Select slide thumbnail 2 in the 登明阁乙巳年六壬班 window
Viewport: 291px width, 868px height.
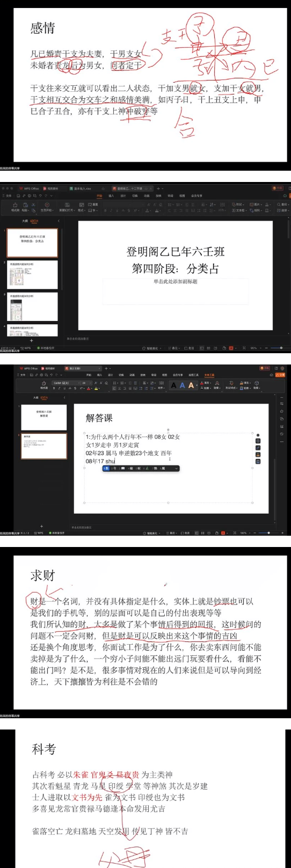point(33,274)
